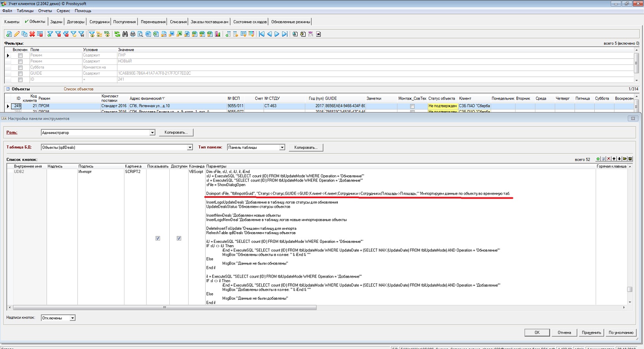The image size is (644, 349).
Task: Toggle the 'Показывать' checkbox for UDB2
Action: click(158, 238)
